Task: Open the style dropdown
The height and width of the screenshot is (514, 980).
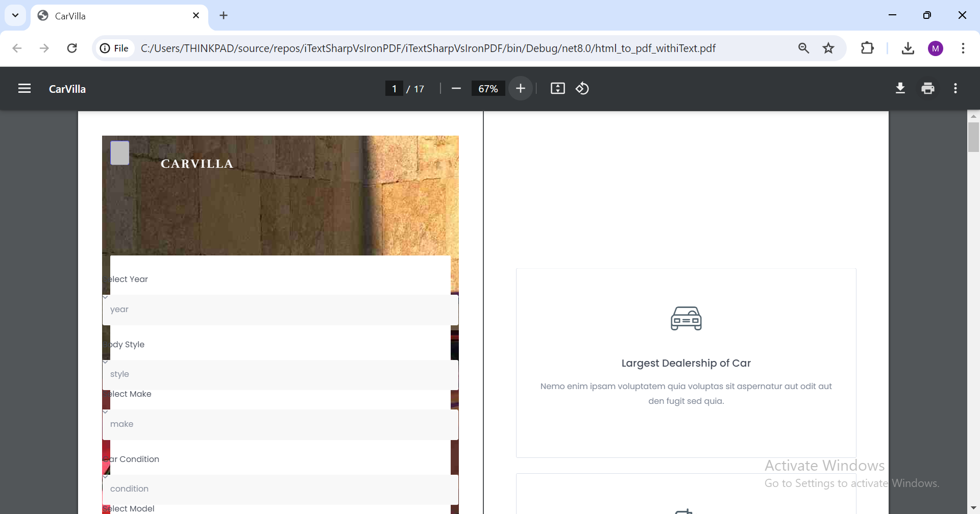Action: [280, 375]
